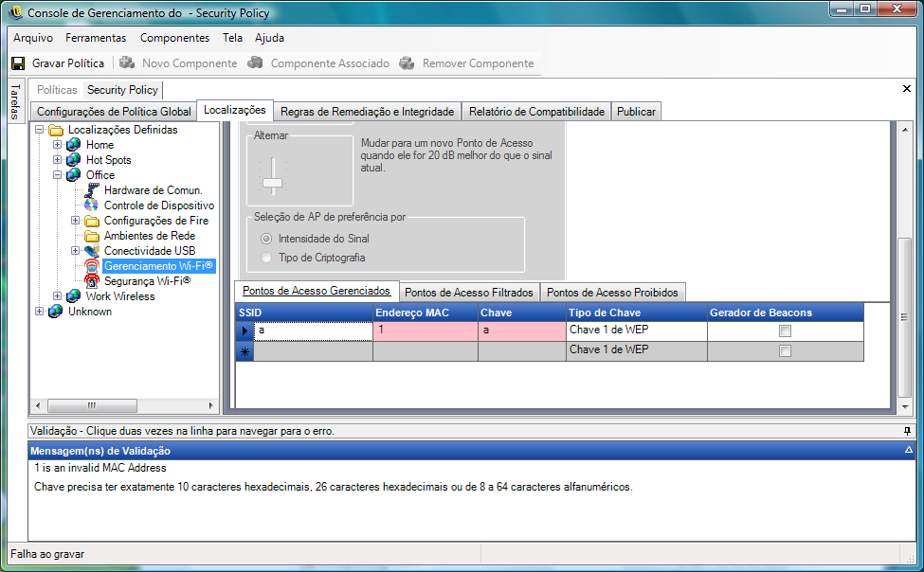Expand the Conectividade USB node
This screenshot has height=572, width=924.
(76, 251)
